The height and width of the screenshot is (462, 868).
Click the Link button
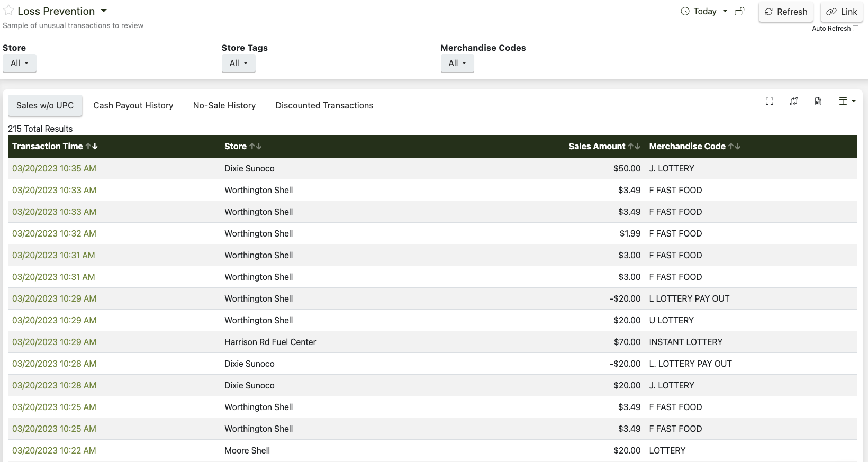(x=842, y=12)
